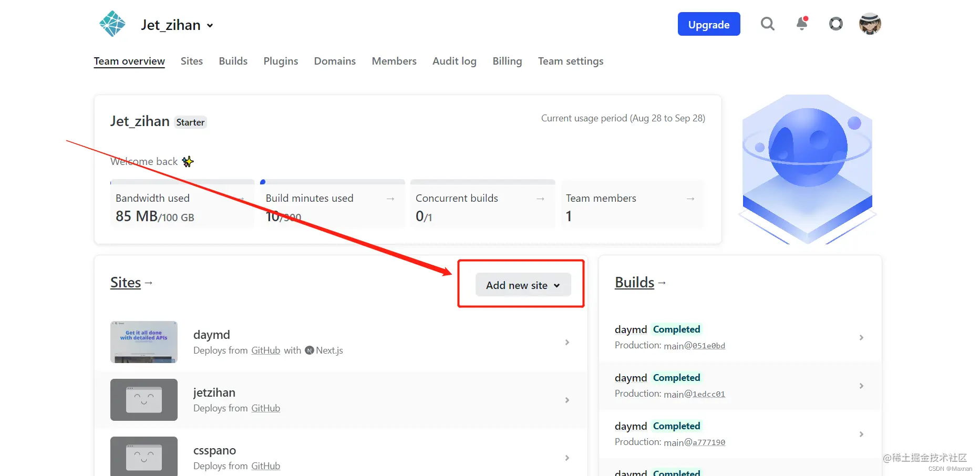Click the Netlify logo icon

pyautogui.click(x=112, y=24)
